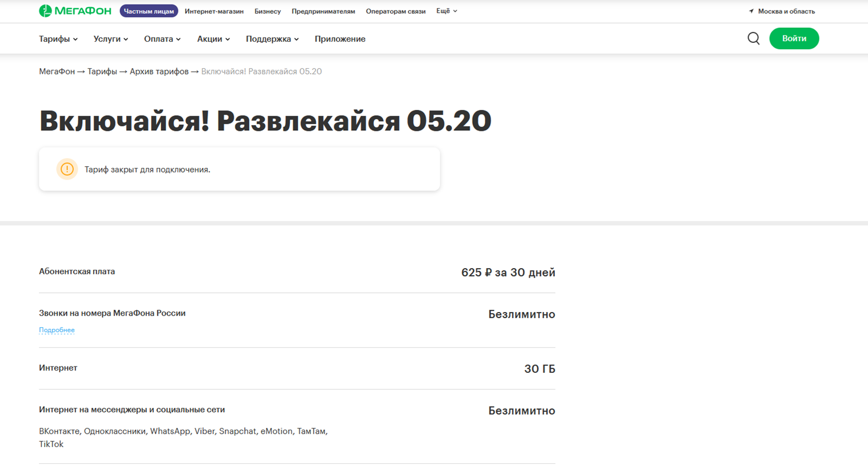This screenshot has height=473, width=868.
Task: Click current breadcrumb Включайся! Развлекайся 05.20
Action: tap(262, 71)
